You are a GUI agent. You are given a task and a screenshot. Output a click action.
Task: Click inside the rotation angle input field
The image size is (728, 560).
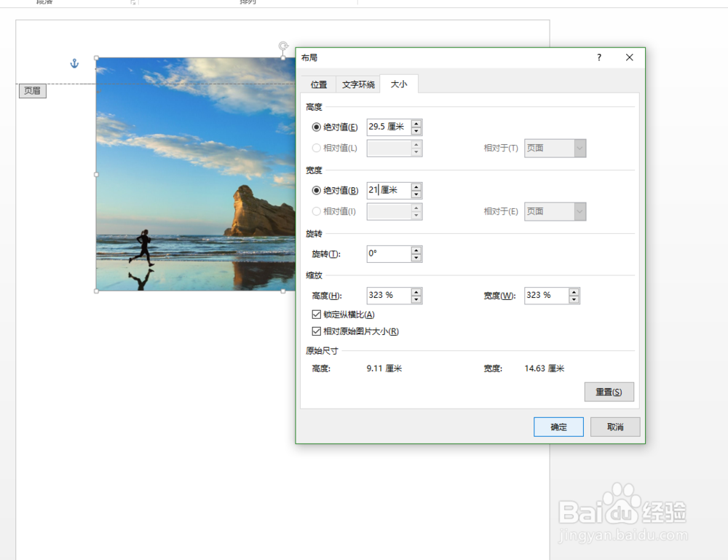tap(389, 253)
